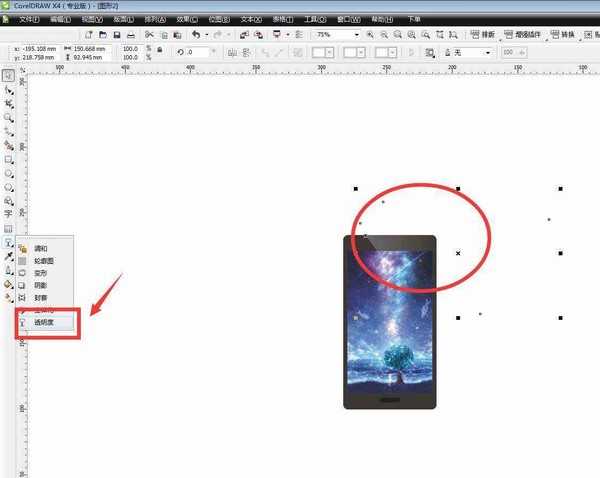Open the 位图 (Bitmaps) menu

(219, 19)
